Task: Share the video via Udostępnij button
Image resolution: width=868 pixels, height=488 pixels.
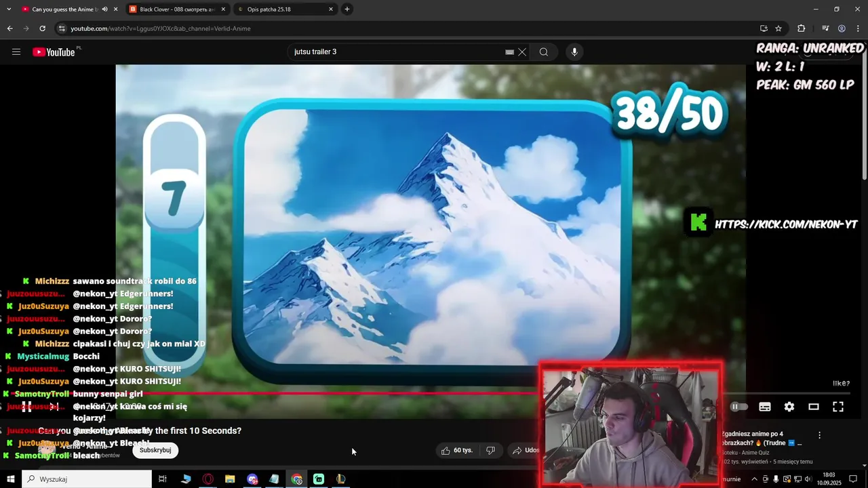Action: coord(526,450)
